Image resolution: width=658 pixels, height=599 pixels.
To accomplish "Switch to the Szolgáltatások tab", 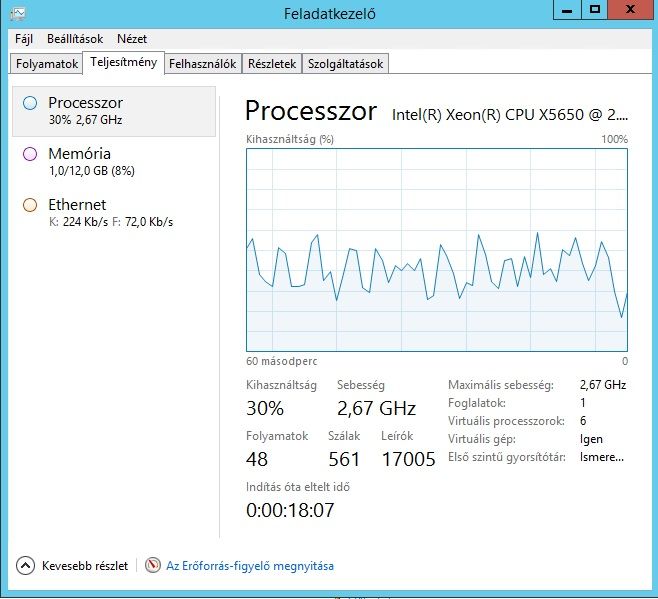I will click(x=345, y=64).
